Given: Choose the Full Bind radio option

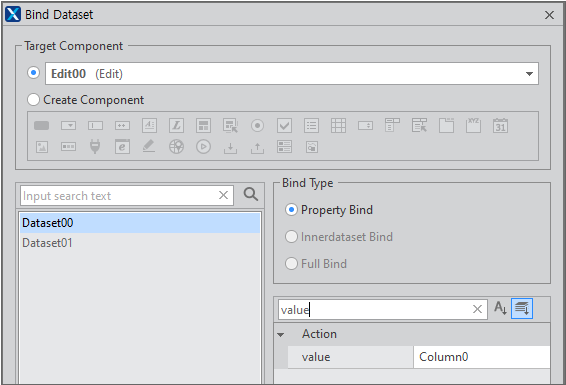Looking at the screenshot, I should (x=291, y=264).
